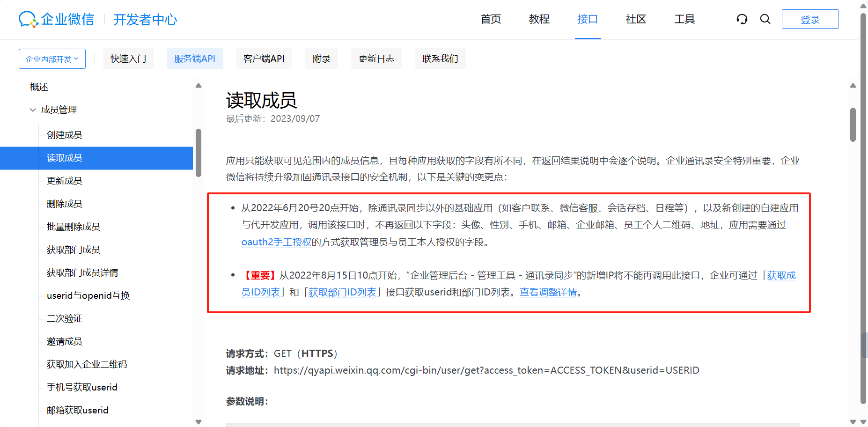Open the 查看调整详情 link
This screenshot has height=427, width=868.
[548, 293]
